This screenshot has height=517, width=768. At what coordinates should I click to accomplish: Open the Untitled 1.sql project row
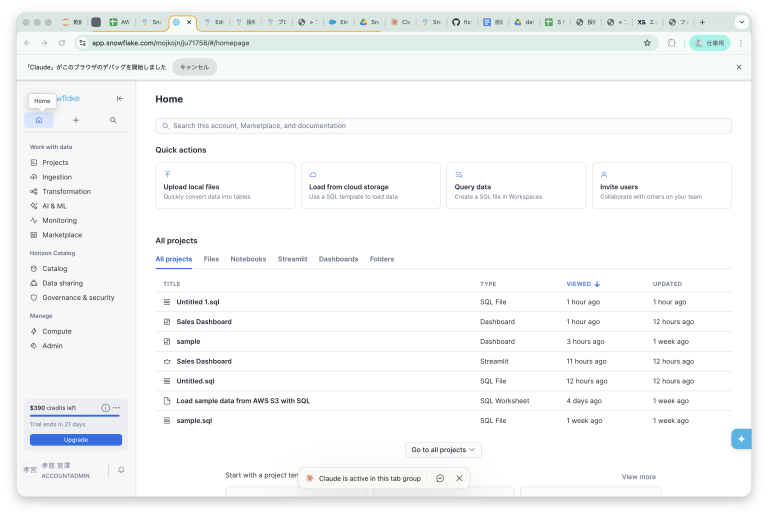coord(197,302)
